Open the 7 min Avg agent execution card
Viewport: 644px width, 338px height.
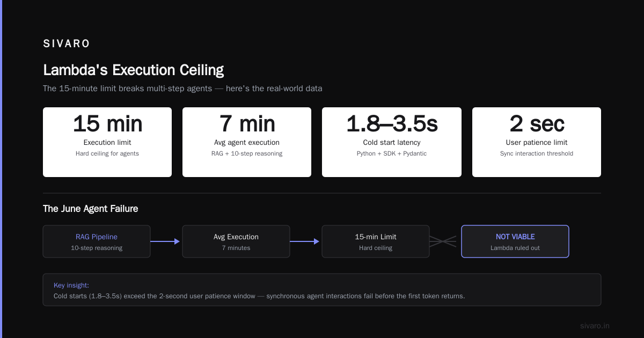pyautogui.click(x=247, y=142)
